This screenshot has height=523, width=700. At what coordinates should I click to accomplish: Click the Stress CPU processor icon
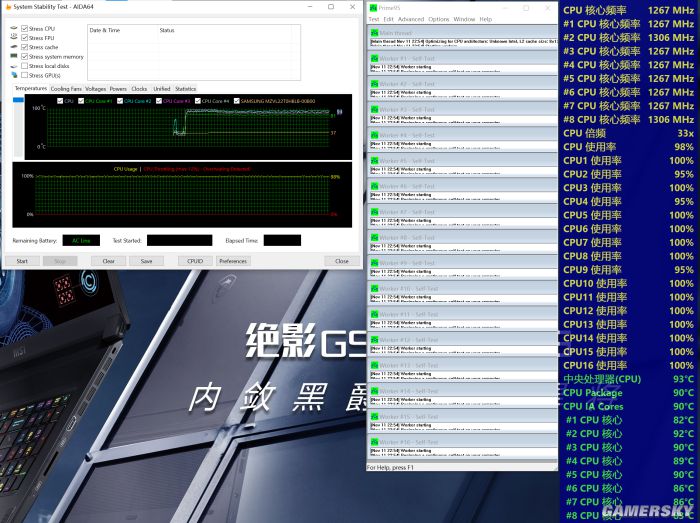tap(14, 28)
